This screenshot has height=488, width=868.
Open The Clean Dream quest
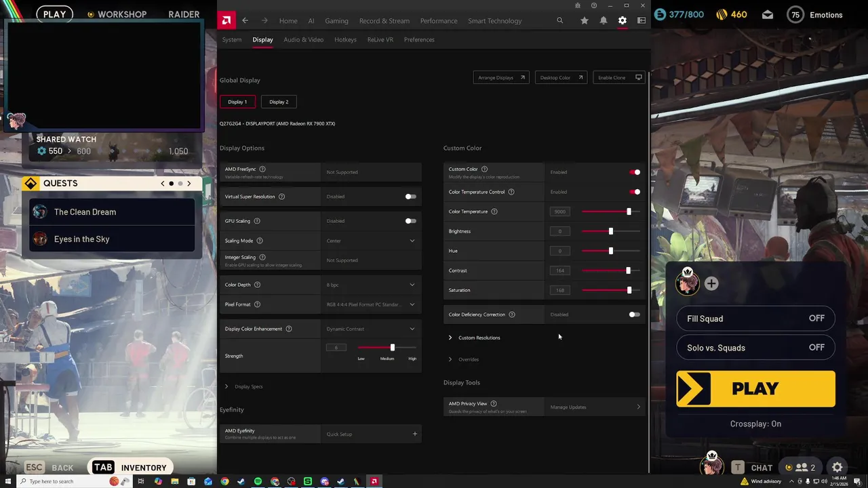111,212
